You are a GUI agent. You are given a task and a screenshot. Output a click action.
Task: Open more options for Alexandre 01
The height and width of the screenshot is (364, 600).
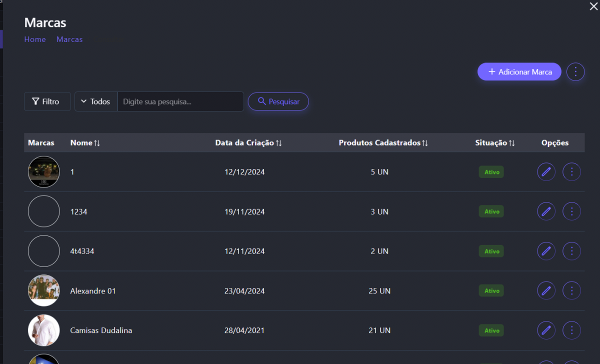571,290
